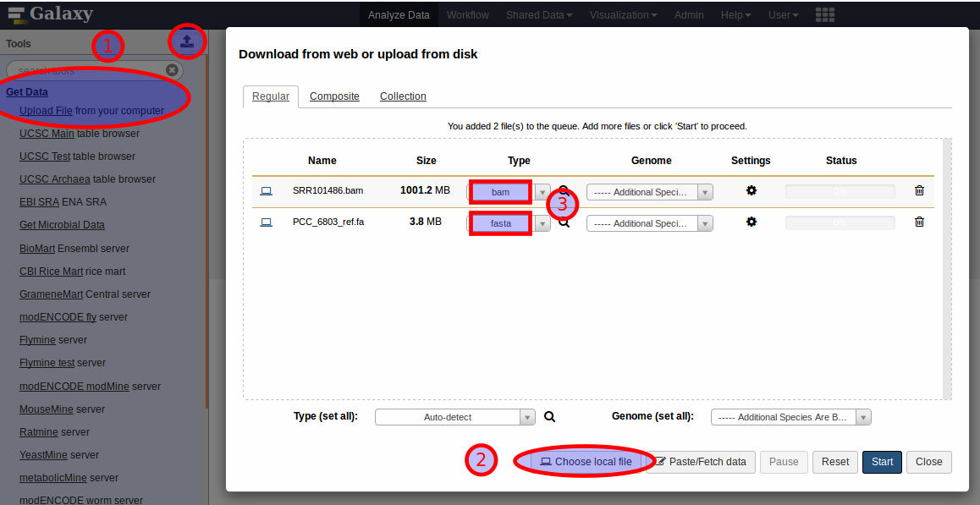Open the Shared Data menu

point(539,15)
